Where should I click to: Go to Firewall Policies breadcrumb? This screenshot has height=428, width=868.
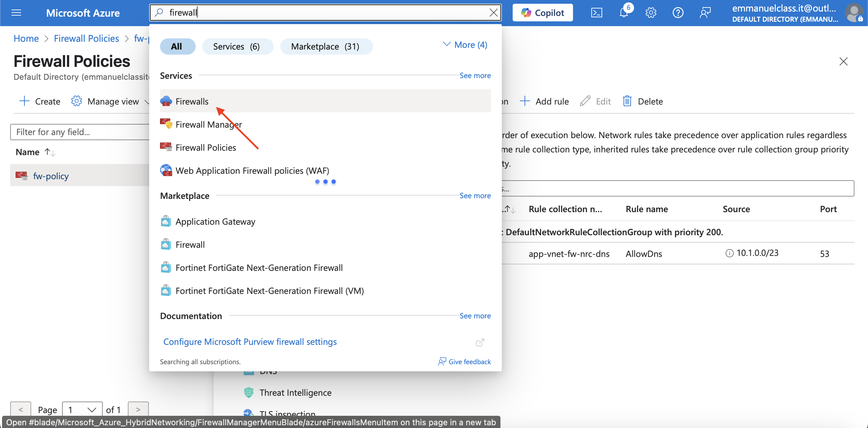[86, 38]
